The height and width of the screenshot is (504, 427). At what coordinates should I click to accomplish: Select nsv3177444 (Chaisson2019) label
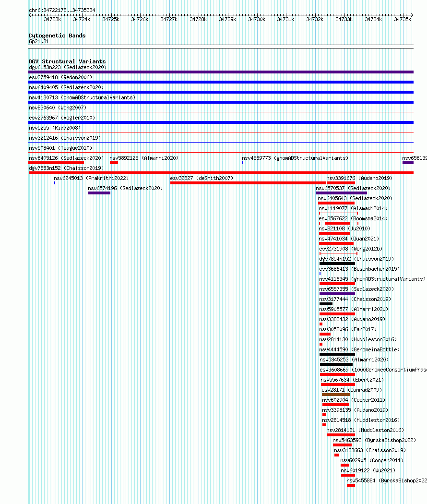pos(355,299)
